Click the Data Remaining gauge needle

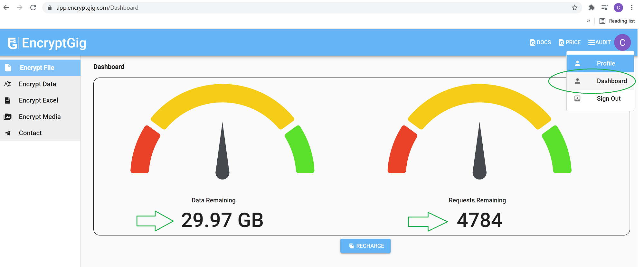click(x=223, y=151)
